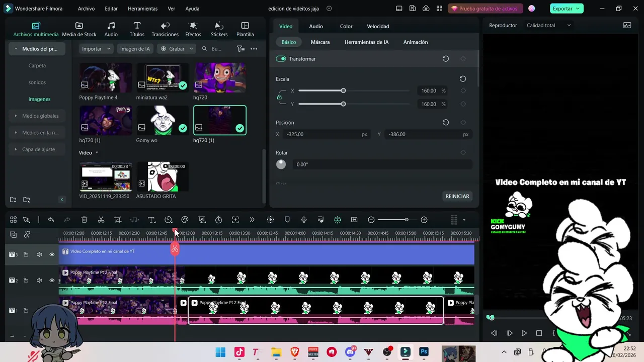Show more timeline tools with double-chevron

coord(252,220)
